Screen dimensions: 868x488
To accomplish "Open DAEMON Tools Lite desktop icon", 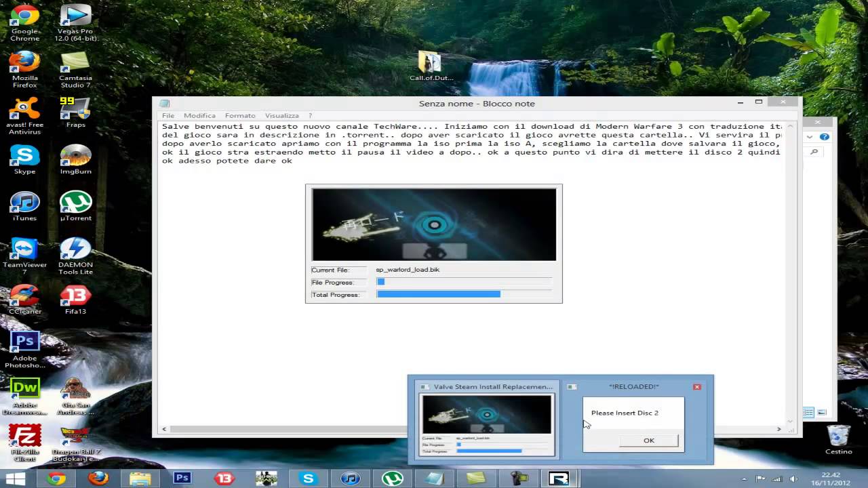I will (75, 257).
